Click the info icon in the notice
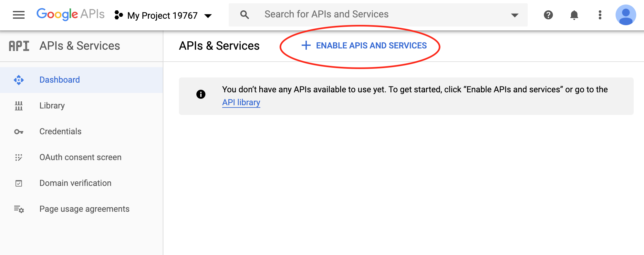 [x=201, y=94]
